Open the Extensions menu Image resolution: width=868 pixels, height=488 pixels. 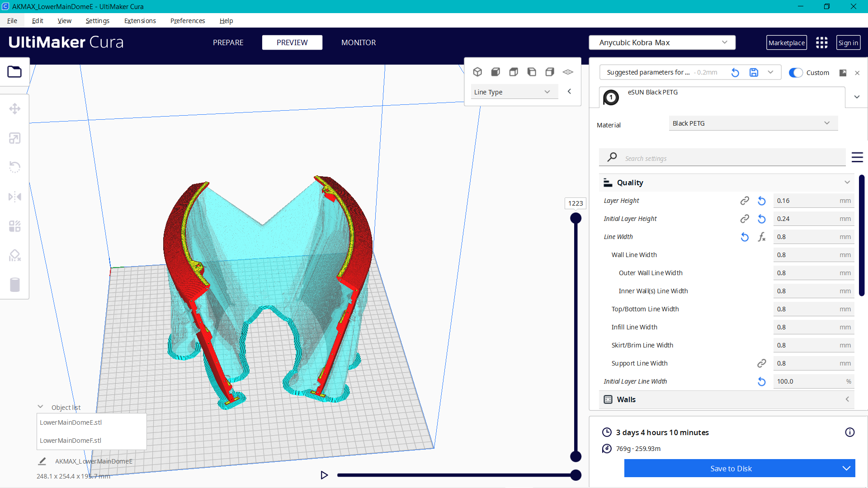click(140, 21)
